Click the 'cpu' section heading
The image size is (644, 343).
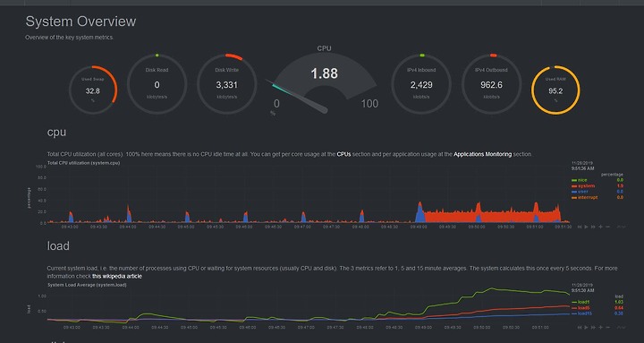click(56, 132)
